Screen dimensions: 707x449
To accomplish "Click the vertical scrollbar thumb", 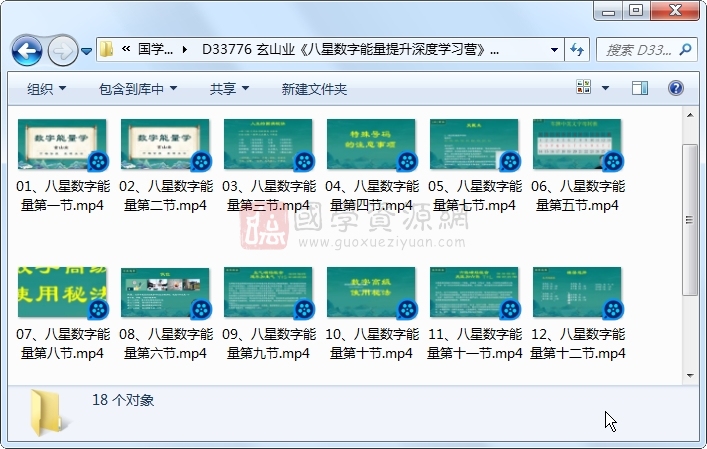I will pos(690,220).
